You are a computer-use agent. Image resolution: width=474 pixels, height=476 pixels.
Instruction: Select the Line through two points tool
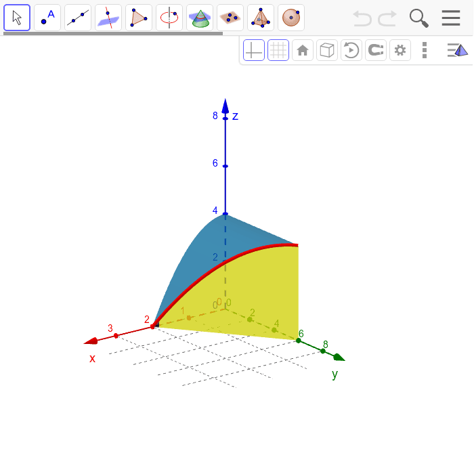click(x=78, y=18)
